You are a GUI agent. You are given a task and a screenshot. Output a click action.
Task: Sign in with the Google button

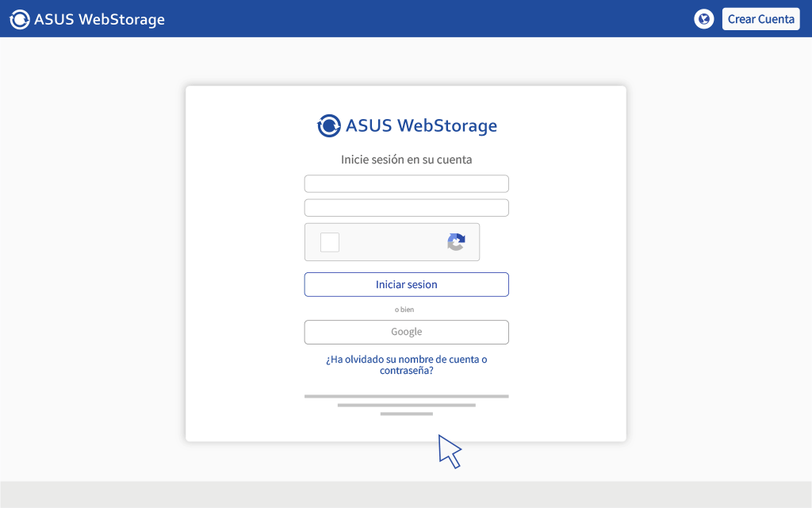click(407, 333)
